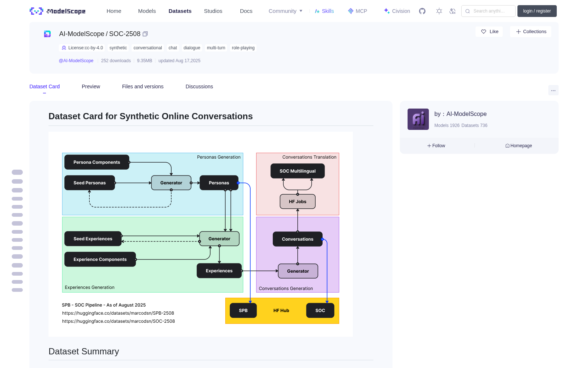Open the Discussions tab
Screen dimensions: 588x368
coord(199,86)
